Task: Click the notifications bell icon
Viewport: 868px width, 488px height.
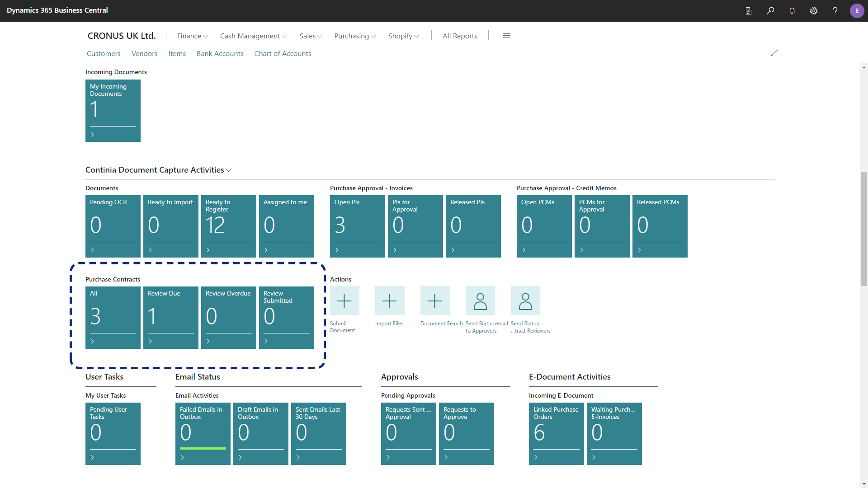Action: tap(792, 10)
